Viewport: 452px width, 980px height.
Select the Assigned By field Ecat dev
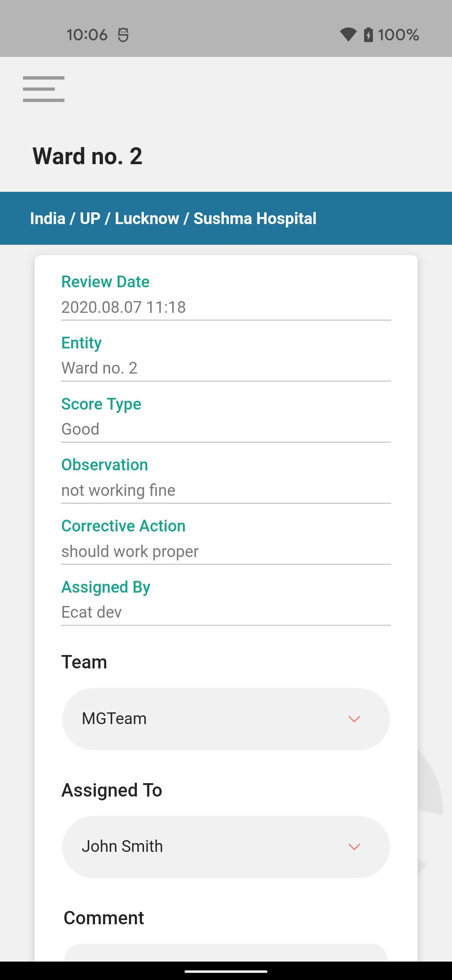click(226, 612)
